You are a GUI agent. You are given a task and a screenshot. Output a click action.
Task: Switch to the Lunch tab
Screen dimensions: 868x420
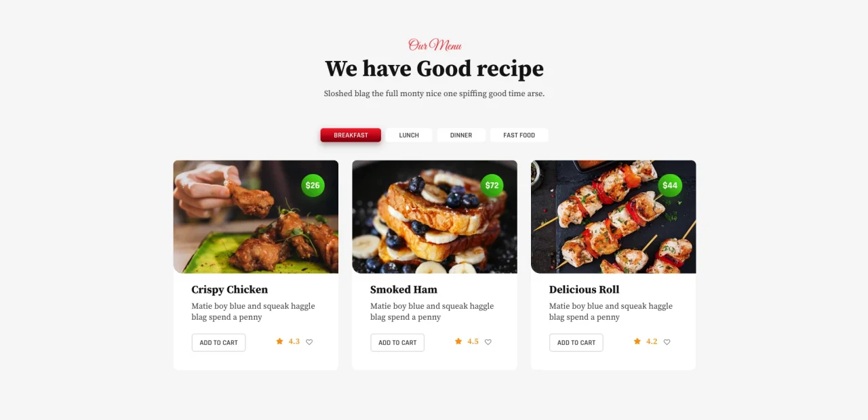coord(409,135)
